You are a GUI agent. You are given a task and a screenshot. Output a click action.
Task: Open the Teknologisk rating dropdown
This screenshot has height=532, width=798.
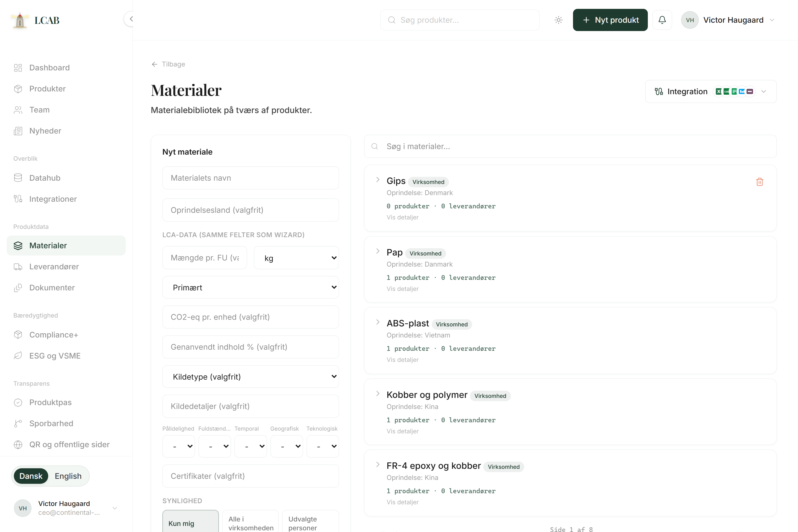(323, 446)
